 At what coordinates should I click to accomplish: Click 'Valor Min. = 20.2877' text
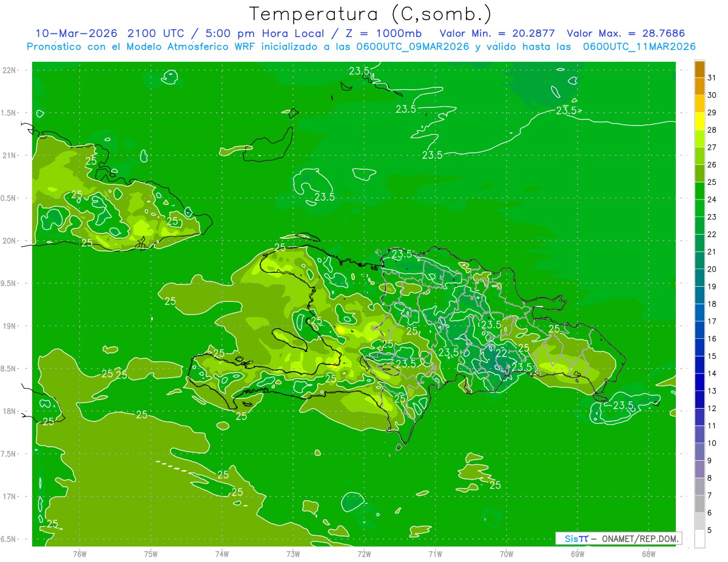point(497,33)
